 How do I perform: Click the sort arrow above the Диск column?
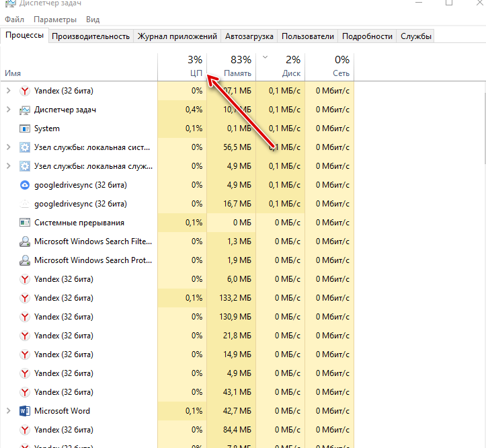point(265,57)
